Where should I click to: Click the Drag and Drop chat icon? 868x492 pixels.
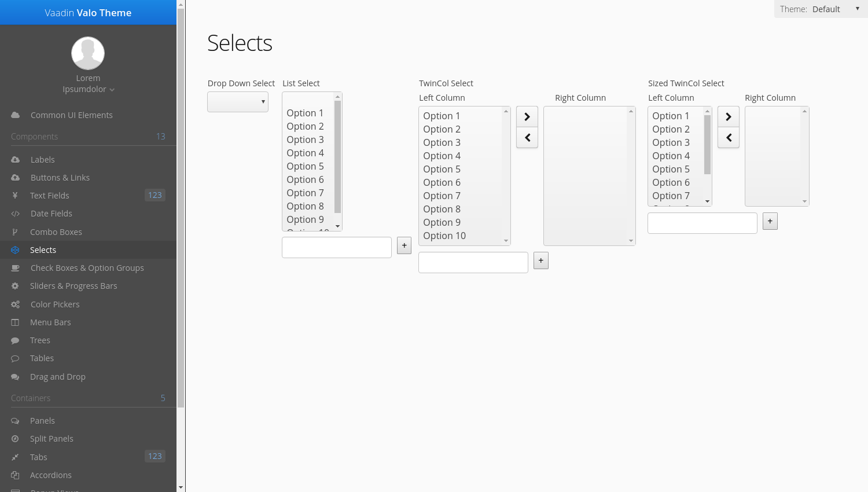pyautogui.click(x=15, y=377)
